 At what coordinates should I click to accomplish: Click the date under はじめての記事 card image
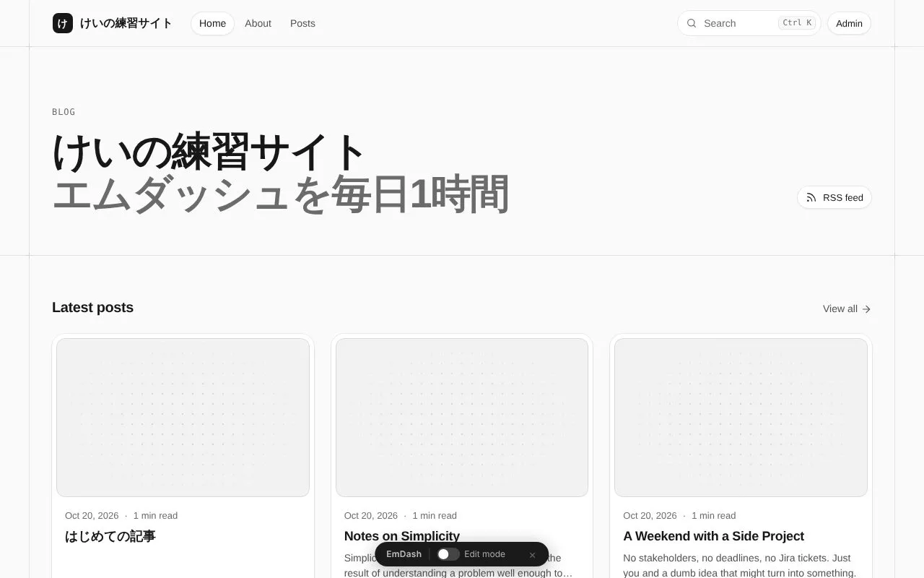point(92,516)
